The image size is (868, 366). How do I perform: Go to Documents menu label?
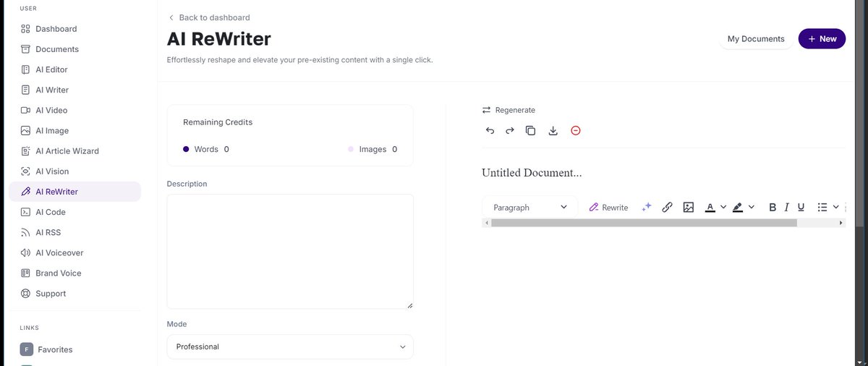coord(57,49)
